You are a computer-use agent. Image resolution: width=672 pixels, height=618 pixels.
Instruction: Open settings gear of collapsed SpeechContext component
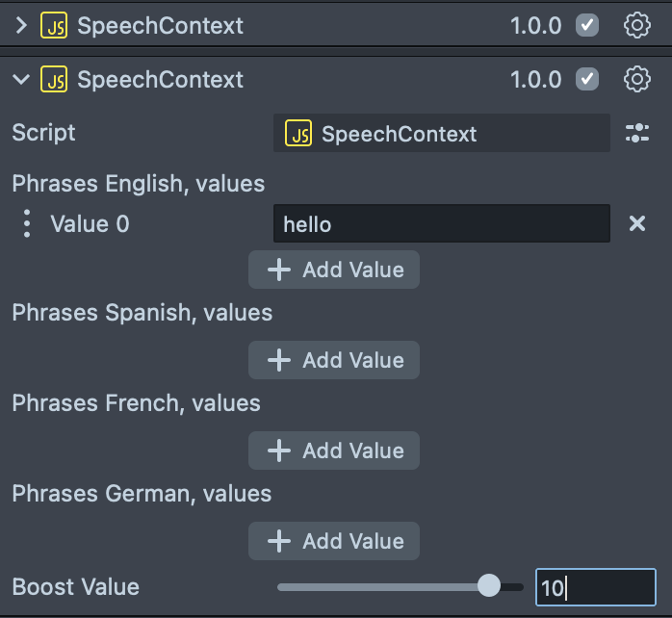point(637,26)
